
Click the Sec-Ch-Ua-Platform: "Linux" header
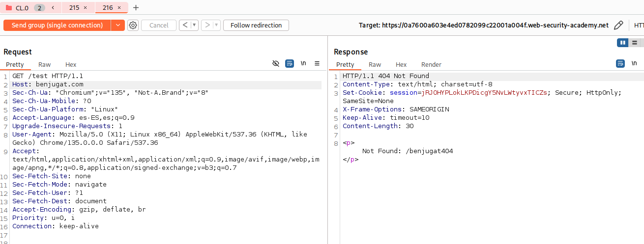(x=65, y=109)
